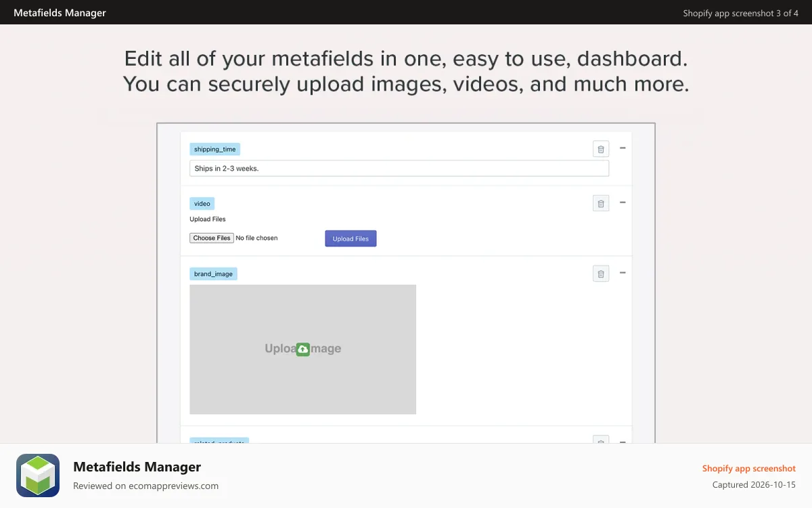Image resolution: width=812 pixels, height=508 pixels.
Task: Delete the video metafield with trash icon
Action: click(601, 203)
